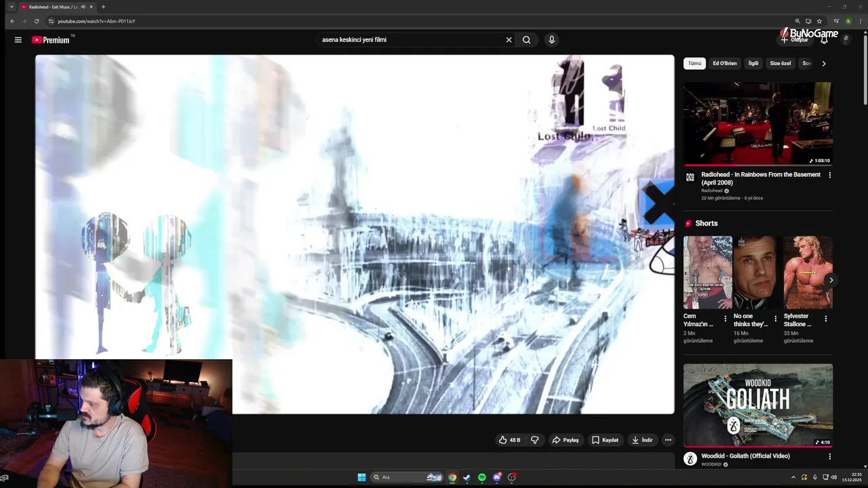
Task: Open the browser tab search dropdown
Action: 12,7
